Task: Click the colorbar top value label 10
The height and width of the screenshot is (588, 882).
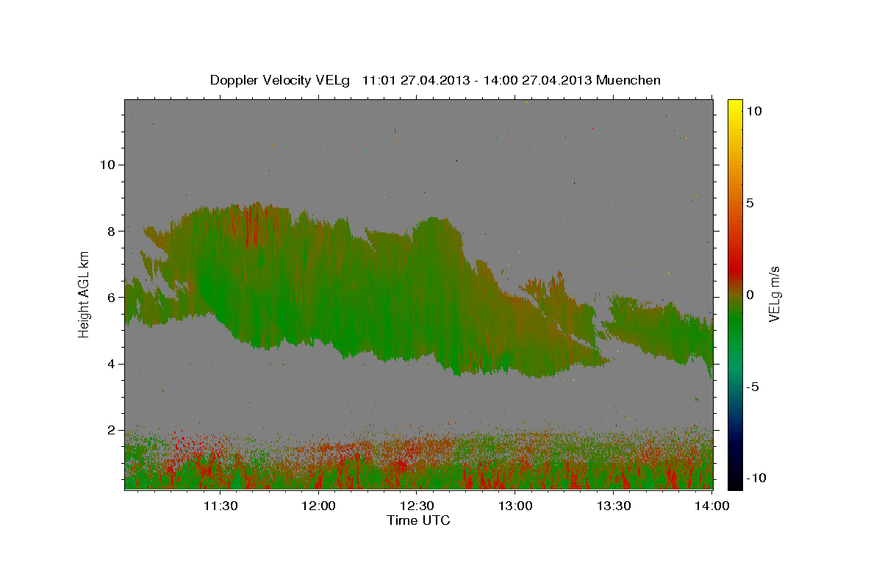Action: pos(754,111)
